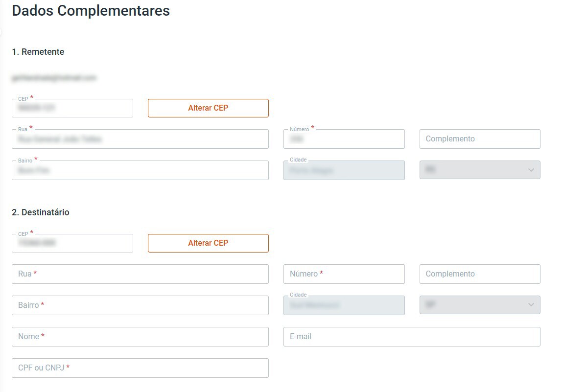Select the recipient Complemento field
The width and height of the screenshot is (564, 392).
[x=480, y=274]
